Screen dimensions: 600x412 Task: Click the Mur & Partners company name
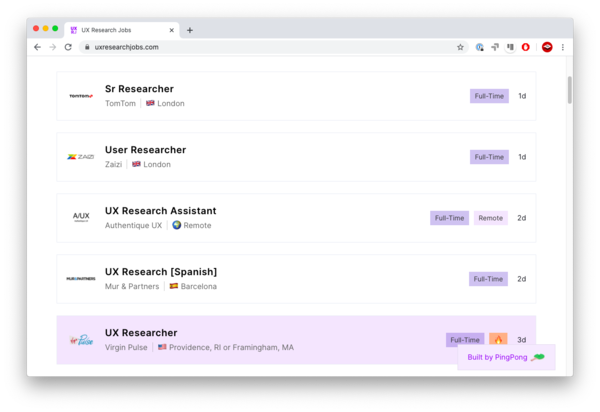pos(132,287)
